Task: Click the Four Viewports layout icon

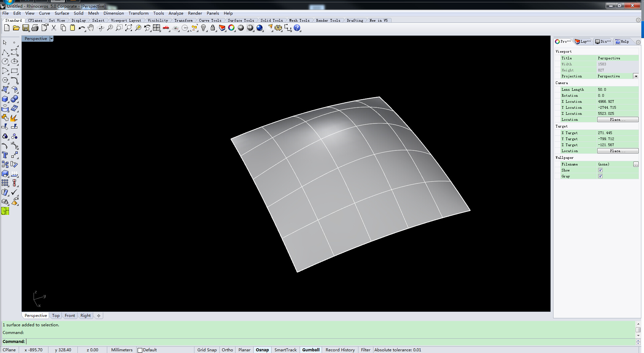Action: click(x=156, y=28)
